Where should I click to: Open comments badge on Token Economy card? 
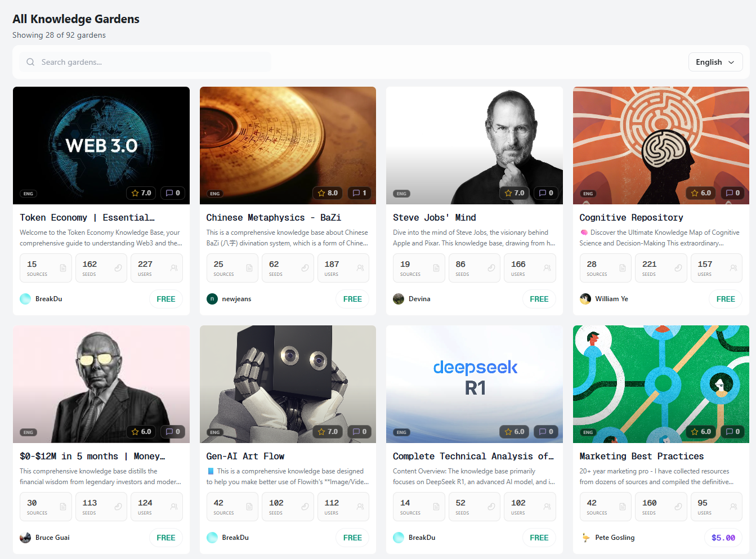click(173, 193)
